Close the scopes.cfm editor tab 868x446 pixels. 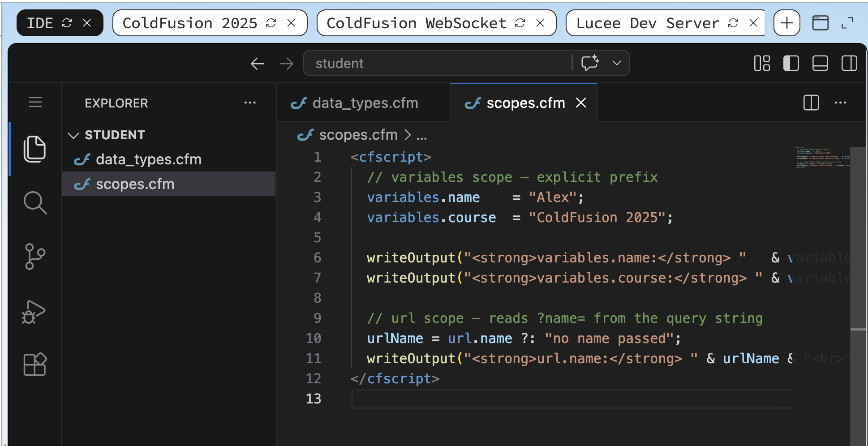[581, 103]
